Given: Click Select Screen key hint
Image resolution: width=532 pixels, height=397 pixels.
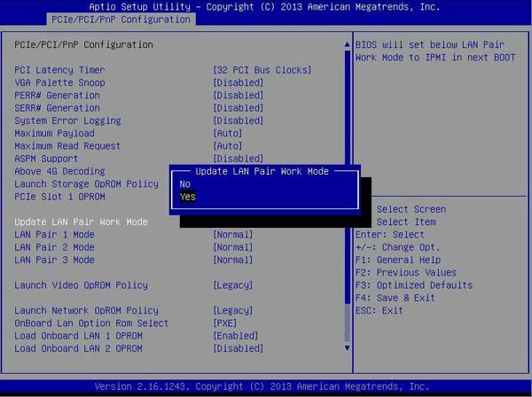Looking at the screenshot, I should pos(411,209).
